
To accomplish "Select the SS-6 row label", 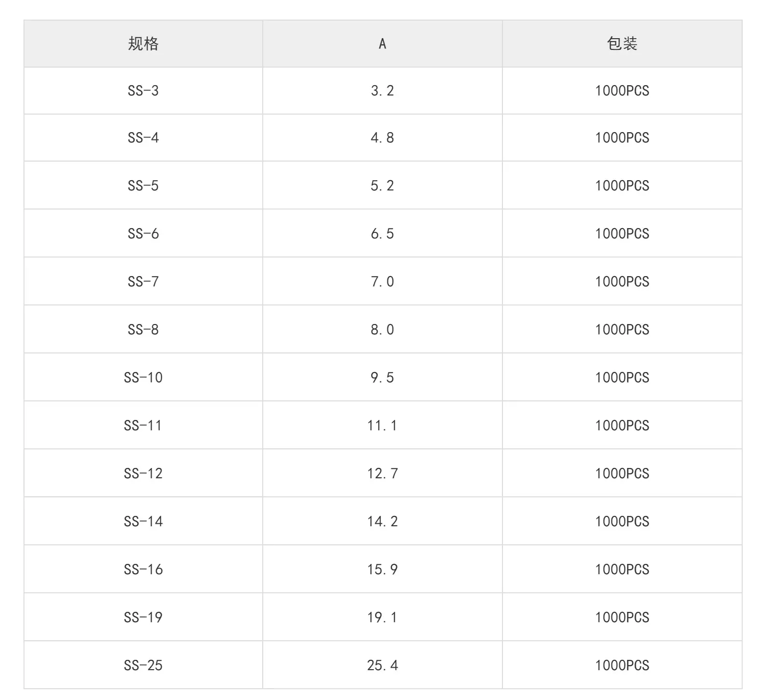I will [x=143, y=233].
